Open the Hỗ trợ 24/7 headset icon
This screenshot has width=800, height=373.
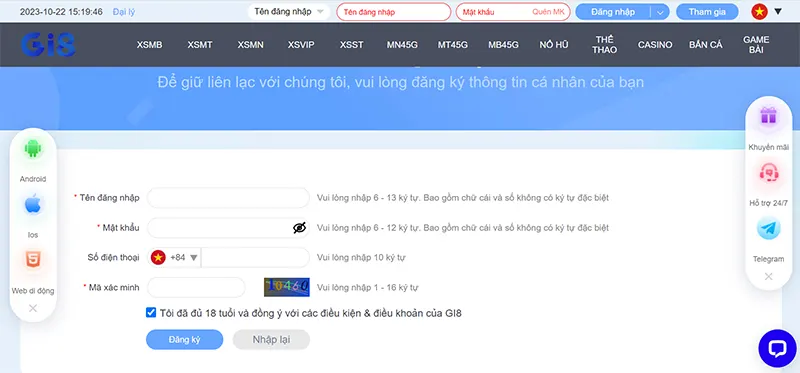pos(768,173)
